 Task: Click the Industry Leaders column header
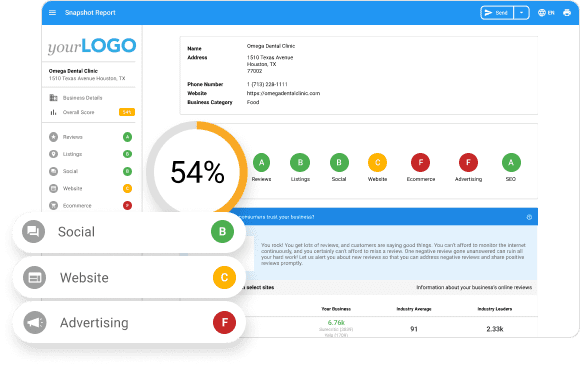tap(495, 309)
